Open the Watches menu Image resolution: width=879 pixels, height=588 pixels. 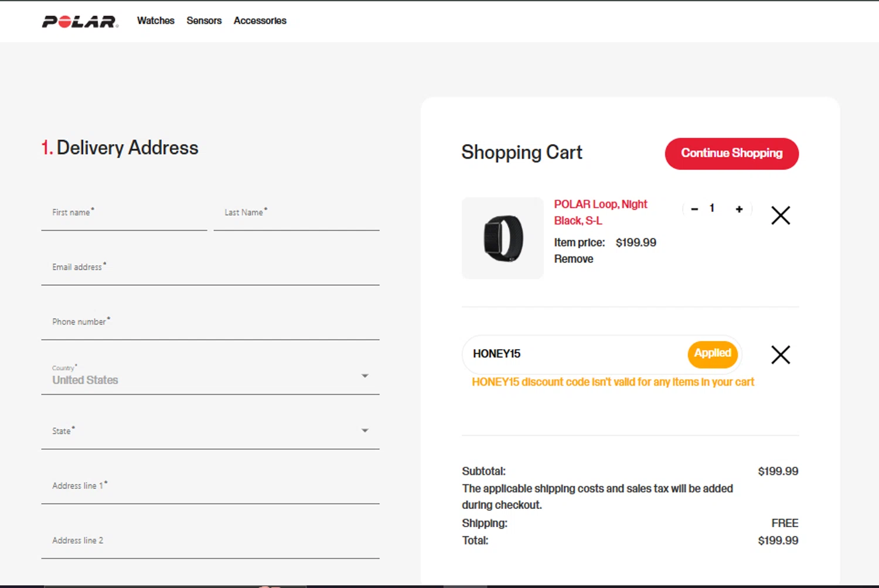156,20
